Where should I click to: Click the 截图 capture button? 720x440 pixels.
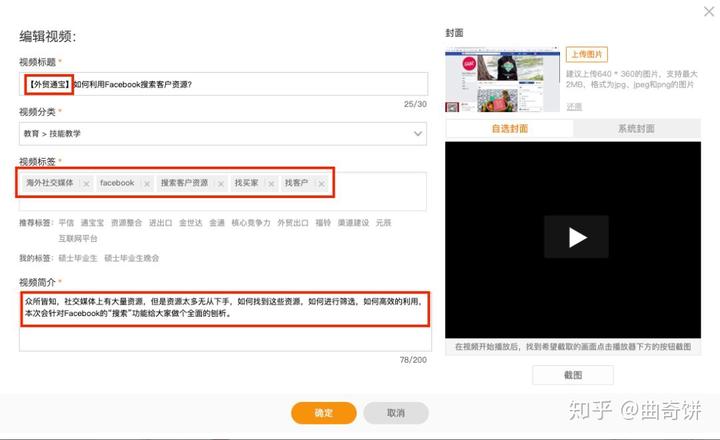point(572,375)
